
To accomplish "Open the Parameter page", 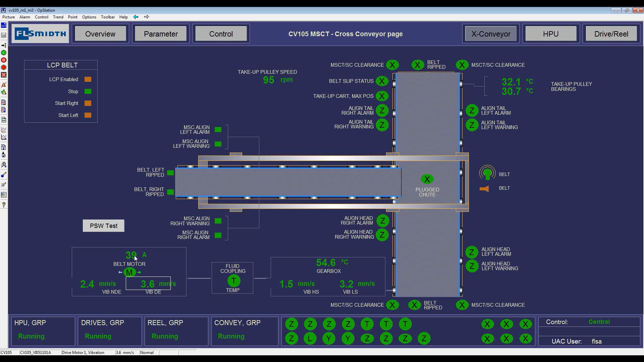I will tap(161, 34).
